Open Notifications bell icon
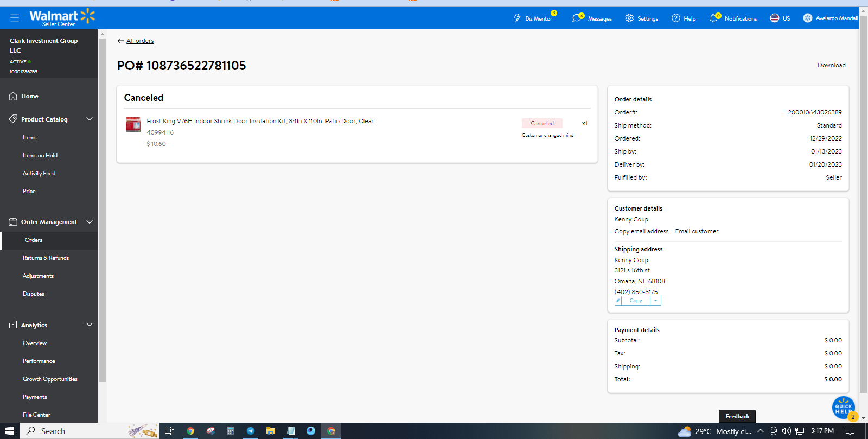This screenshot has height=439, width=868. point(713,18)
